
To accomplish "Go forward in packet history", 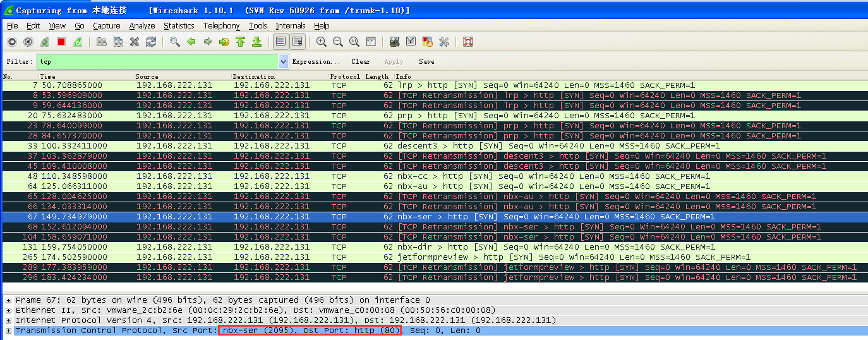I will tap(208, 42).
